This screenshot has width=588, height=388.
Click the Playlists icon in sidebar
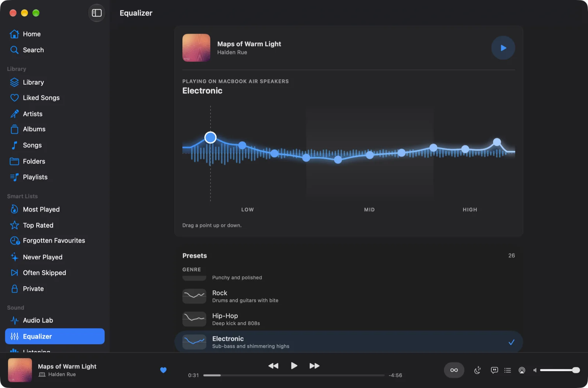pyautogui.click(x=14, y=177)
